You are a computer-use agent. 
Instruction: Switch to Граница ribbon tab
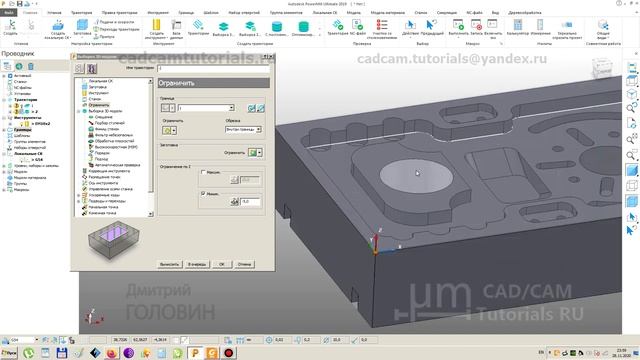pyautogui.click(x=186, y=13)
